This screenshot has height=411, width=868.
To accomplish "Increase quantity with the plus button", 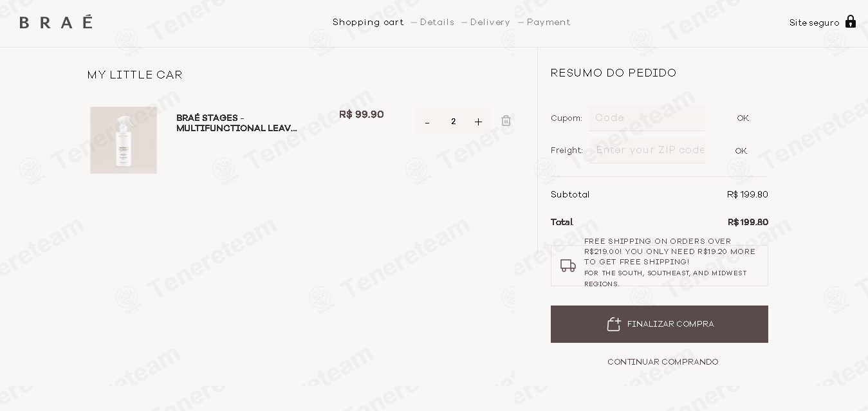I will tap(478, 122).
